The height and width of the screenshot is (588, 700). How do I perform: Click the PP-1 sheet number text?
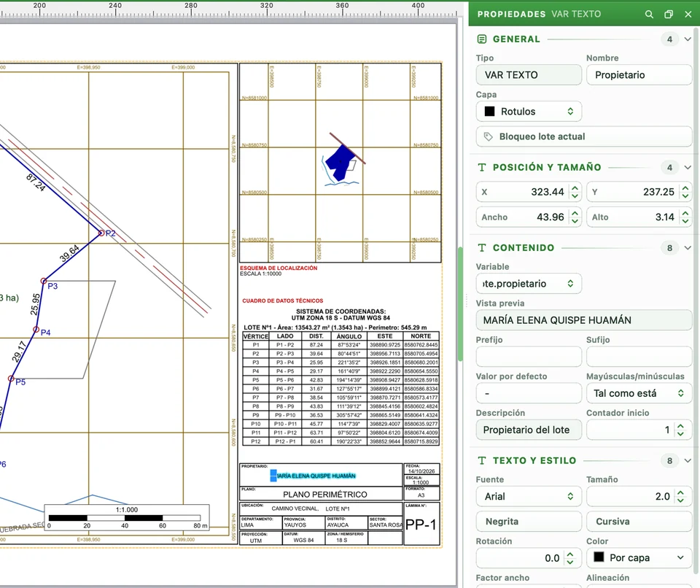click(421, 525)
